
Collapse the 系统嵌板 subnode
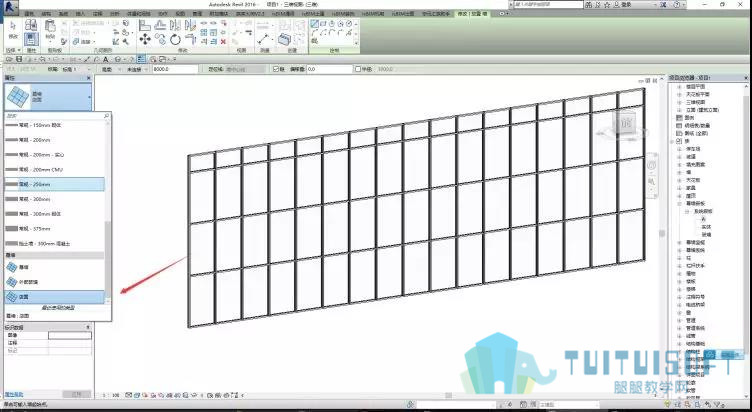pos(686,211)
